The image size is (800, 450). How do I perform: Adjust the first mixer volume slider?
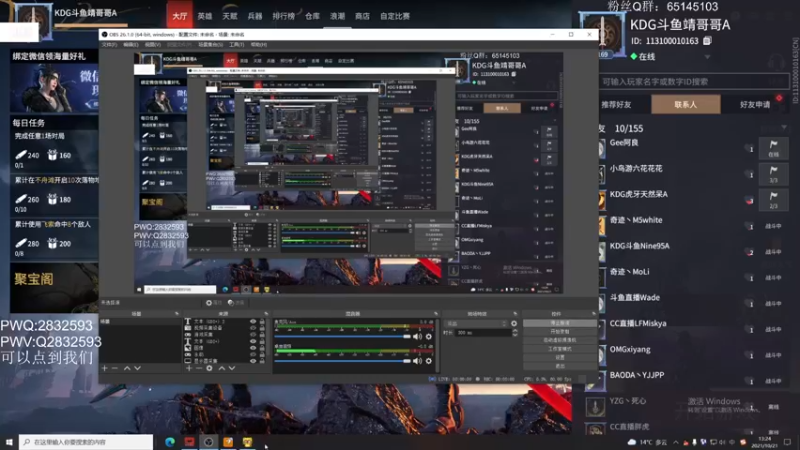point(342,337)
